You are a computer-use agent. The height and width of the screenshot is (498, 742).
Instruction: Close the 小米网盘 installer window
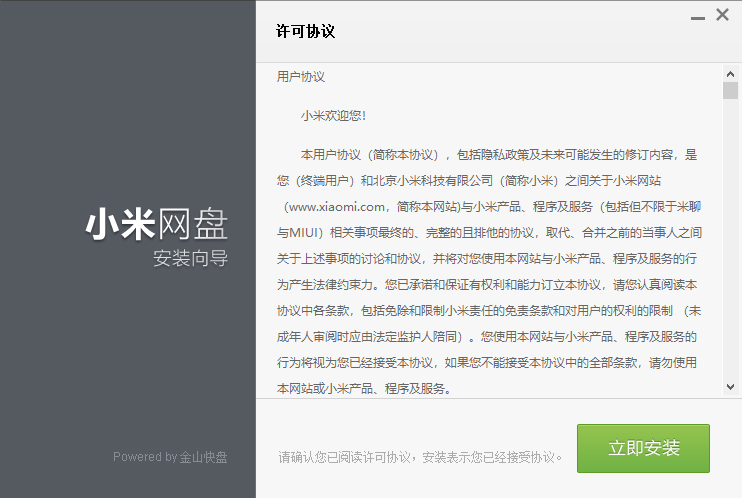click(723, 15)
